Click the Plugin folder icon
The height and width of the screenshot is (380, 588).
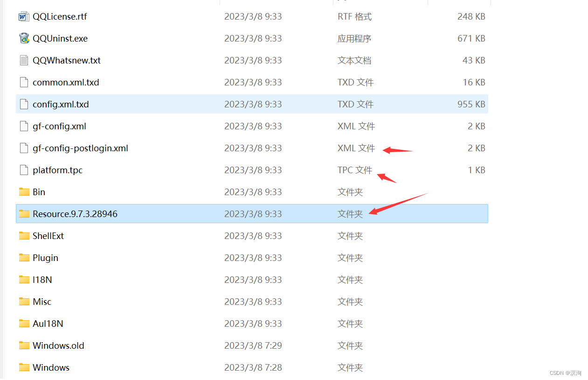(24, 258)
